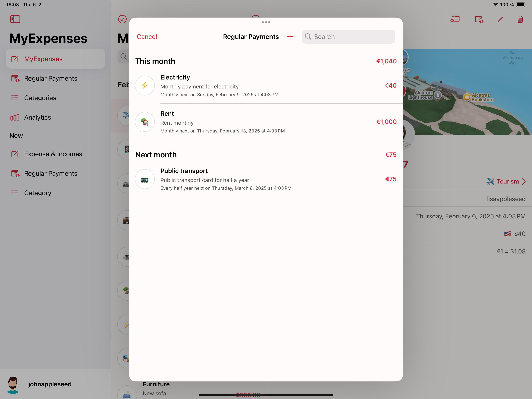
Task: Add a new regular payment with plus
Action: [x=290, y=37]
